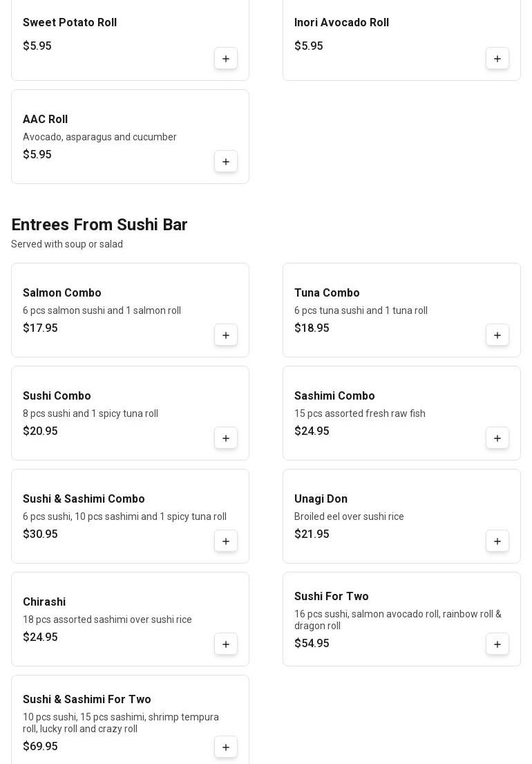Screen dimensions: 532x764
Task: Click Entrees From Sushi Bar heading
Action: point(99,225)
